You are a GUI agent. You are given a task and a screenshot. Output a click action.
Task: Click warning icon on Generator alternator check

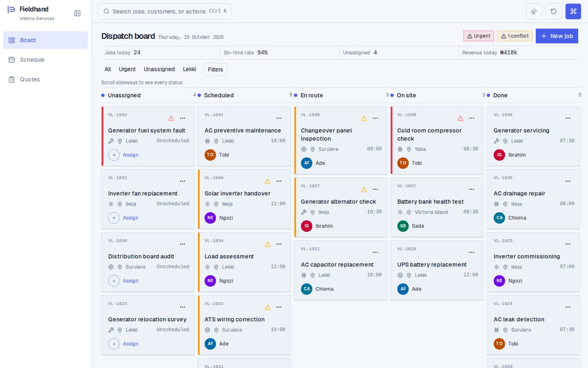[x=364, y=189]
